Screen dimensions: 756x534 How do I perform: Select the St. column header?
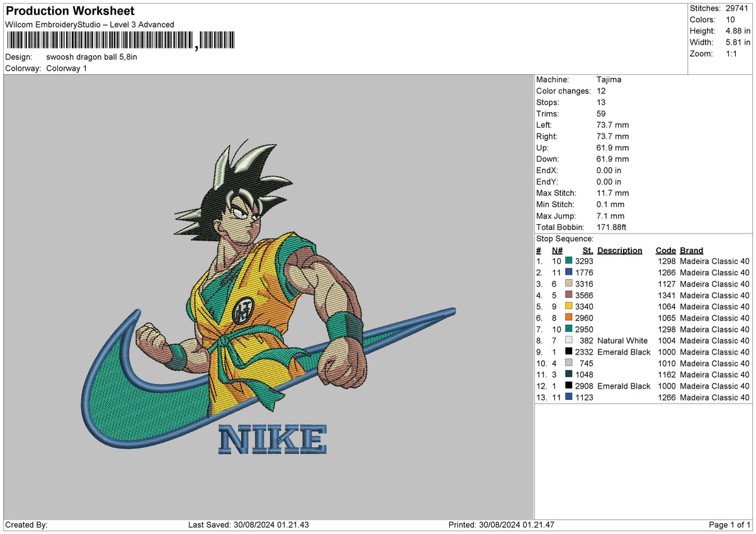click(588, 250)
